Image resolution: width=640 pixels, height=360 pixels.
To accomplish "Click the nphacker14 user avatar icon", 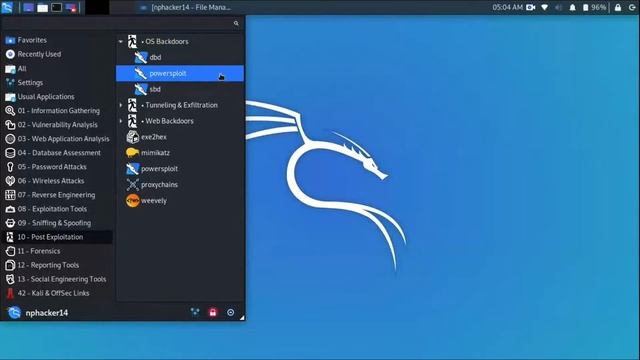I will point(14,313).
